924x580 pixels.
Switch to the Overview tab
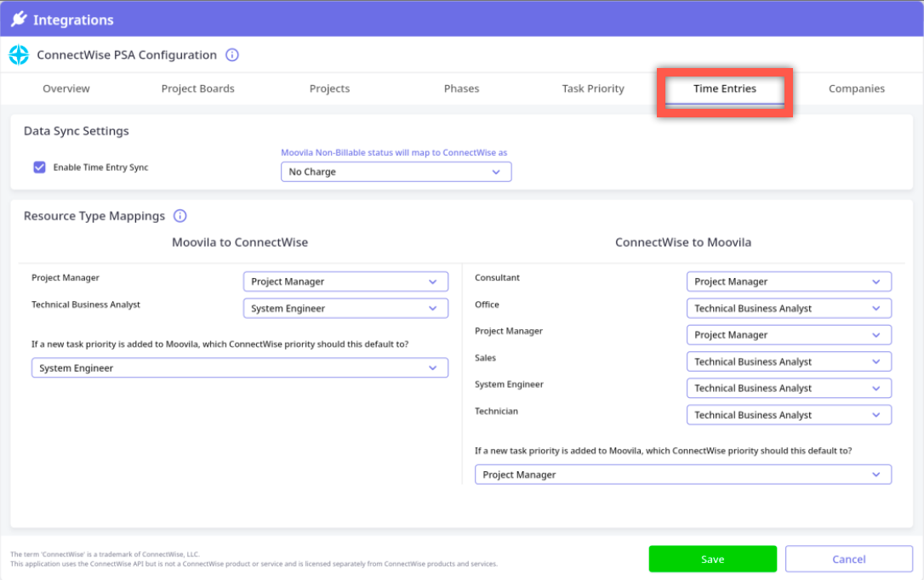point(66,88)
